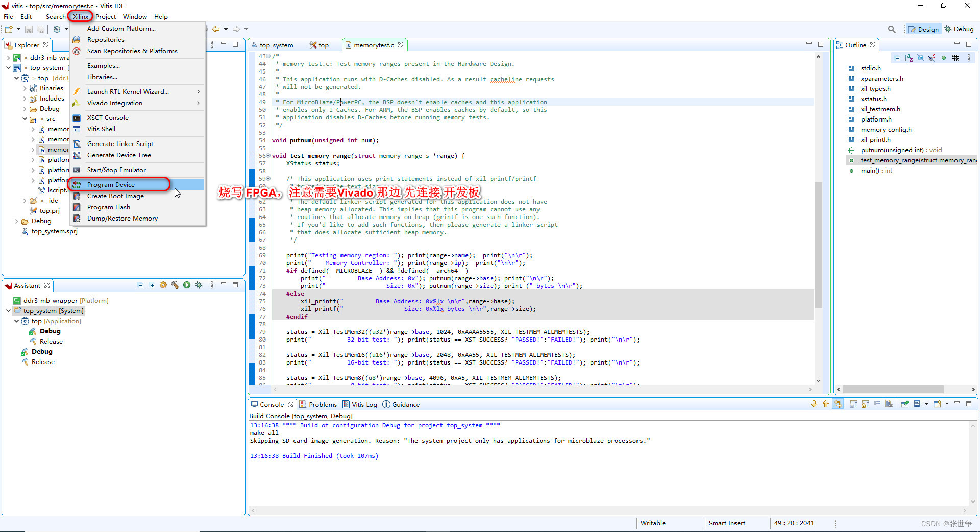
Task: Show next console error arrow down
Action: click(x=814, y=404)
